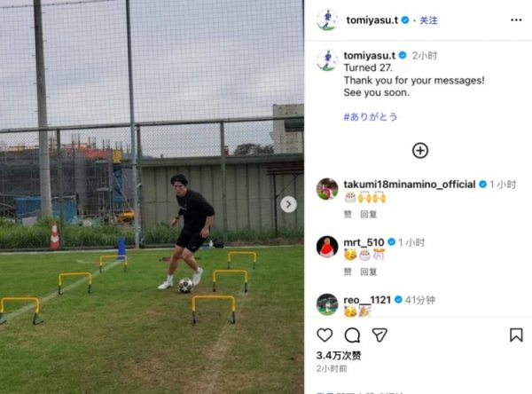The width and height of the screenshot is (532, 394).
Task: Save post with bookmark icon
Action: click(516, 335)
